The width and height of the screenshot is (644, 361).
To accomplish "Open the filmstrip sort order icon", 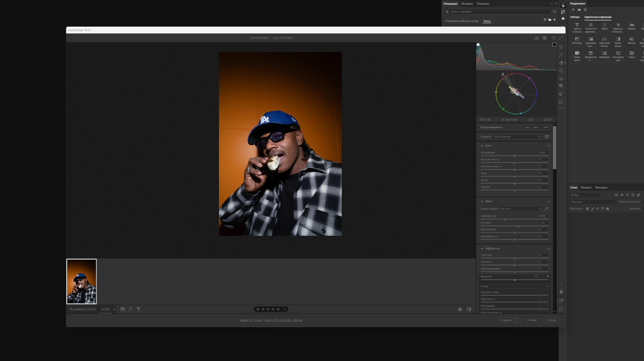I will pyautogui.click(x=131, y=309).
